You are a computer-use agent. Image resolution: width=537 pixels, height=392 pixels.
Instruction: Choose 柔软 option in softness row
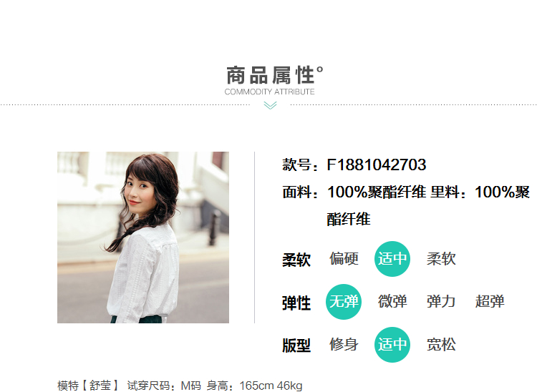[x=441, y=259]
